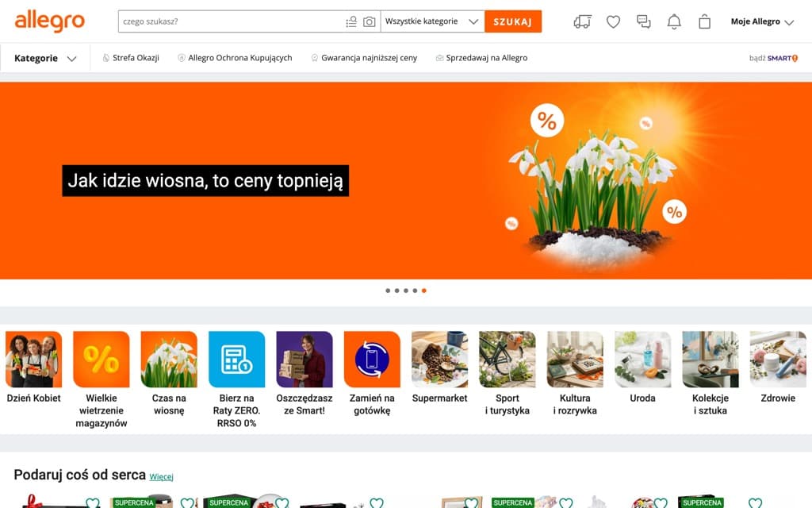Click the Więcej link next to Podaruj coś od serca
The width and height of the screenshot is (812, 508).
pos(162,476)
